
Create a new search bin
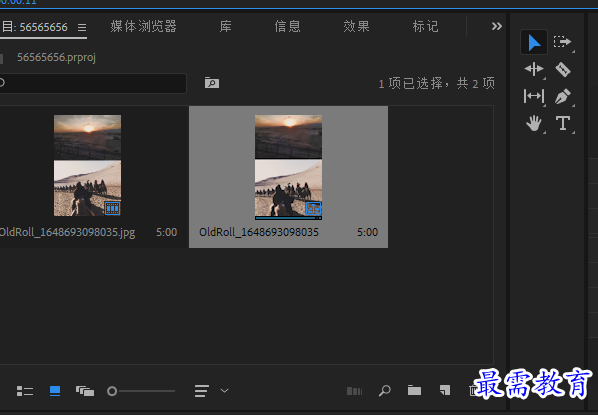point(212,82)
